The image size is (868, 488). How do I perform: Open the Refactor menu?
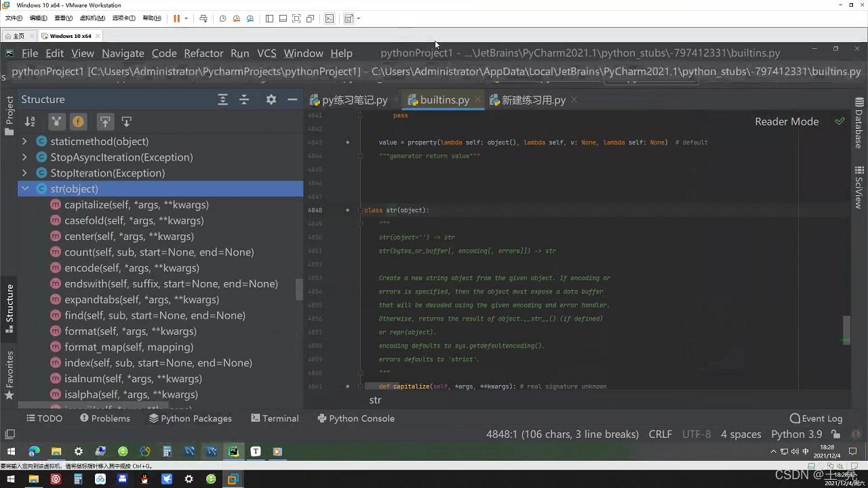(x=203, y=53)
